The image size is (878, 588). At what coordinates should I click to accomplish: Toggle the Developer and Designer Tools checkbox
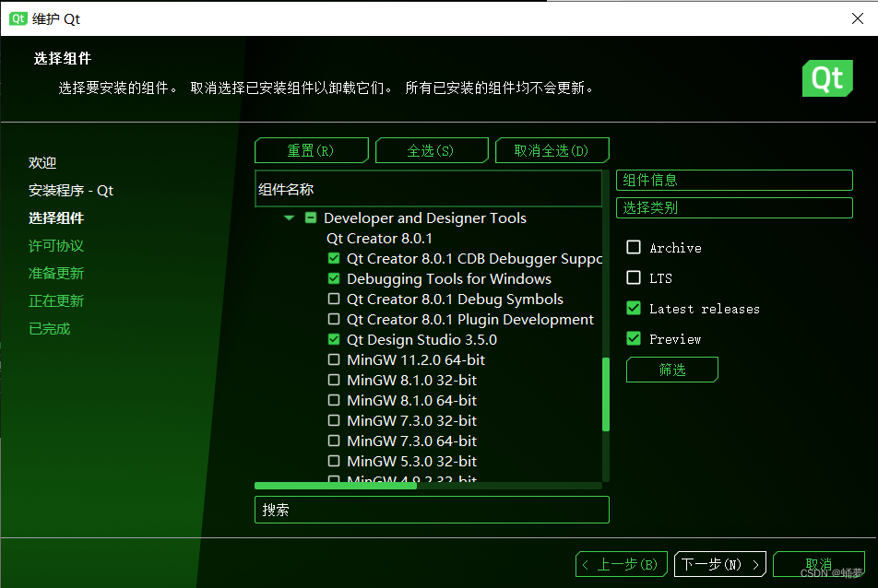tap(311, 218)
